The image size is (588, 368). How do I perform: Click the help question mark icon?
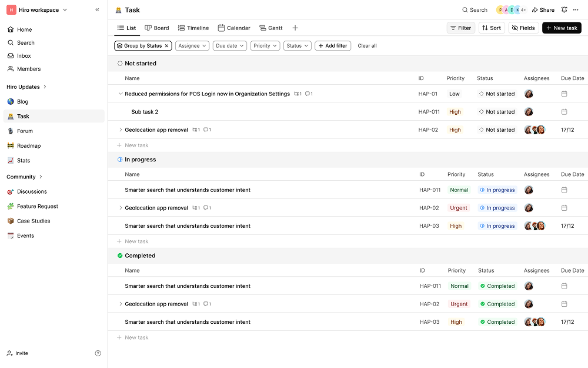[98, 353]
